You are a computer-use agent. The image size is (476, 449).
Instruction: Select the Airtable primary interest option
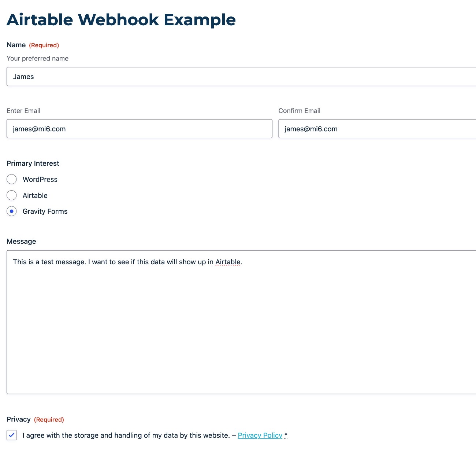pyautogui.click(x=11, y=195)
